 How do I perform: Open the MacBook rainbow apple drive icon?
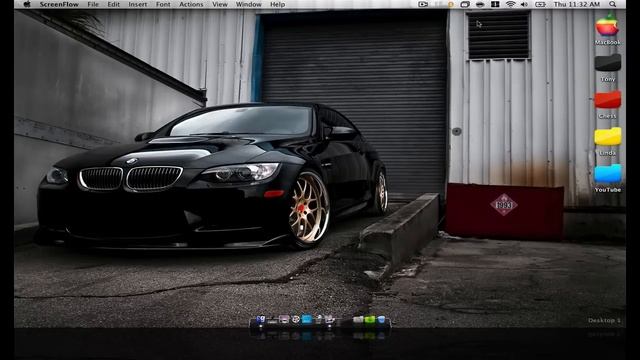(607, 25)
